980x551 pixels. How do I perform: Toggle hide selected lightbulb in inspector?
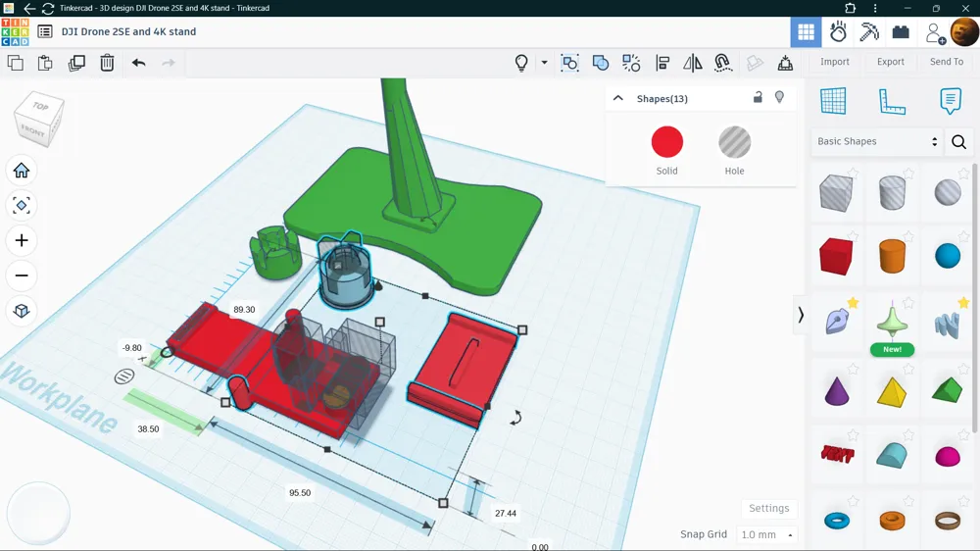pyautogui.click(x=779, y=97)
